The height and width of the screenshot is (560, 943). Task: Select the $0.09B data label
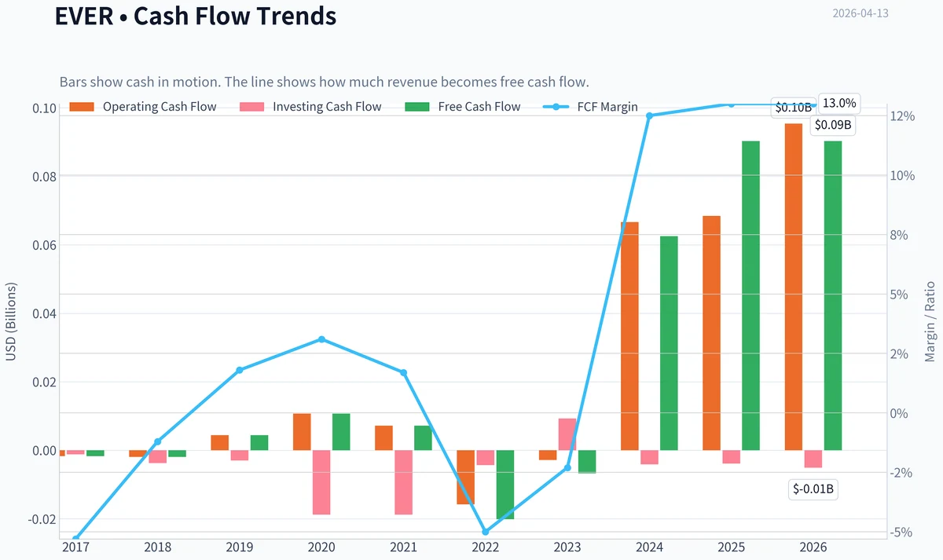(x=834, y=124)
